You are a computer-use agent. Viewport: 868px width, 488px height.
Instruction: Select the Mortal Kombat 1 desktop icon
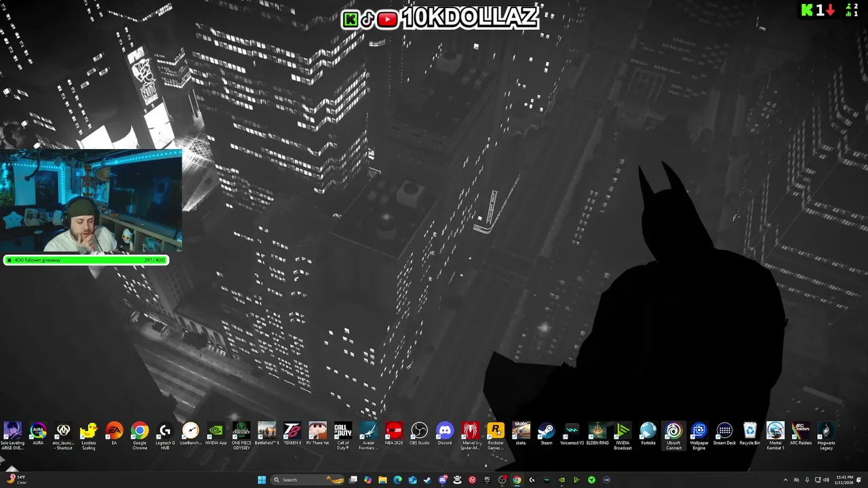[775, 436]
